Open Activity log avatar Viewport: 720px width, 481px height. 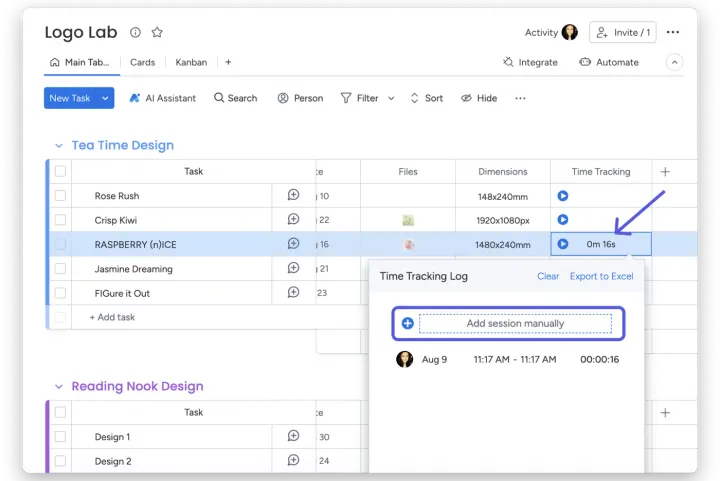(x=569, y=32)
